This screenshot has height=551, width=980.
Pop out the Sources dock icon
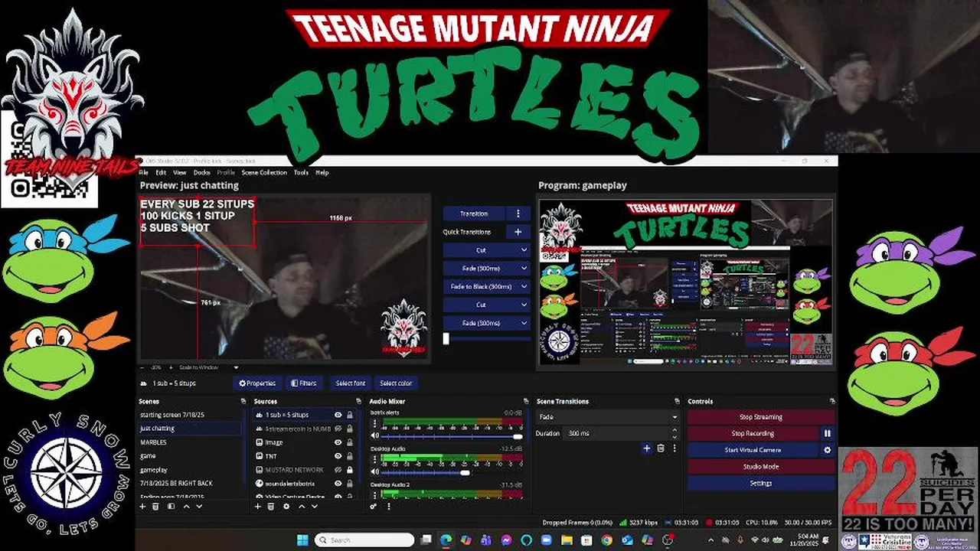pos(358,401)
